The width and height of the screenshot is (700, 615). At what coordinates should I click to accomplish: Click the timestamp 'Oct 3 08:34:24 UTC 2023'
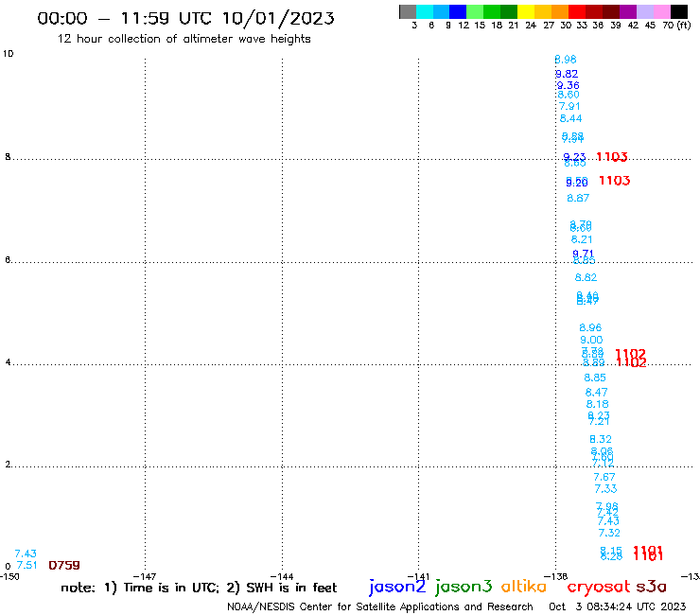(617, 606)
